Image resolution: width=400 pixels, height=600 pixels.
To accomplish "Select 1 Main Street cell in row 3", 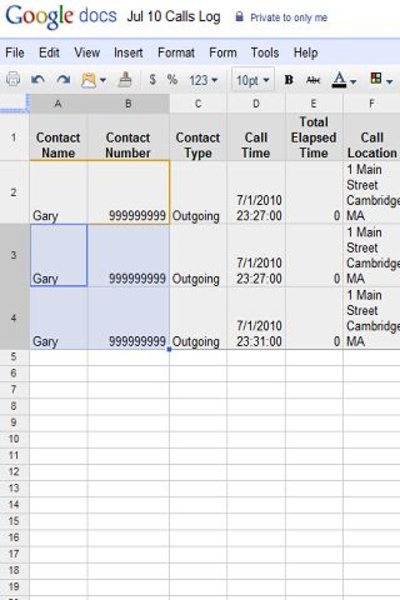I will (371, 255).
